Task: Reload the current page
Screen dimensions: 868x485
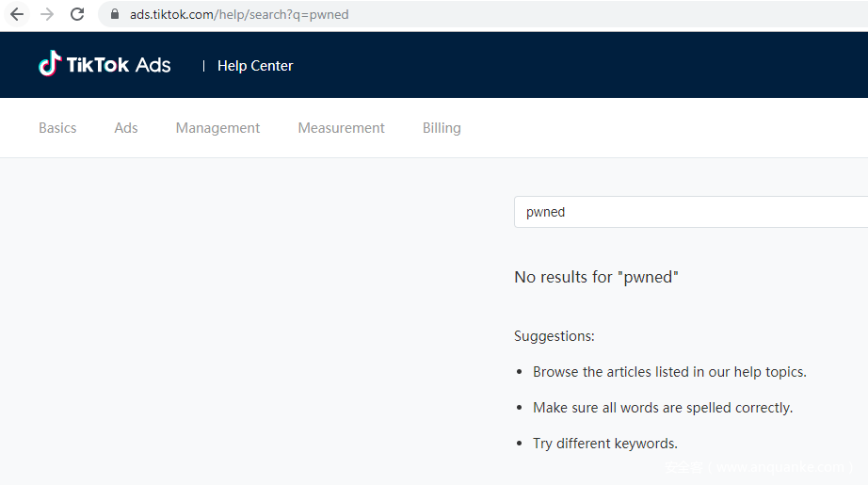Action: point(77,14)
